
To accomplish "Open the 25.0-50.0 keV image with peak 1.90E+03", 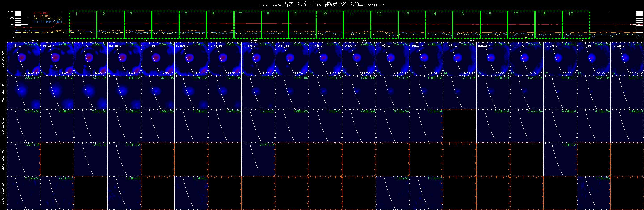I will click(x=560, y=159).
